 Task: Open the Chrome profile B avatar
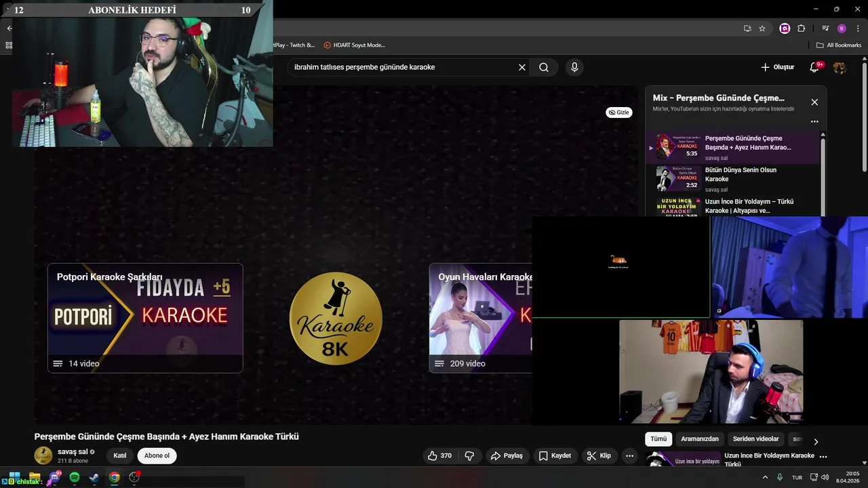coord(842,28)
